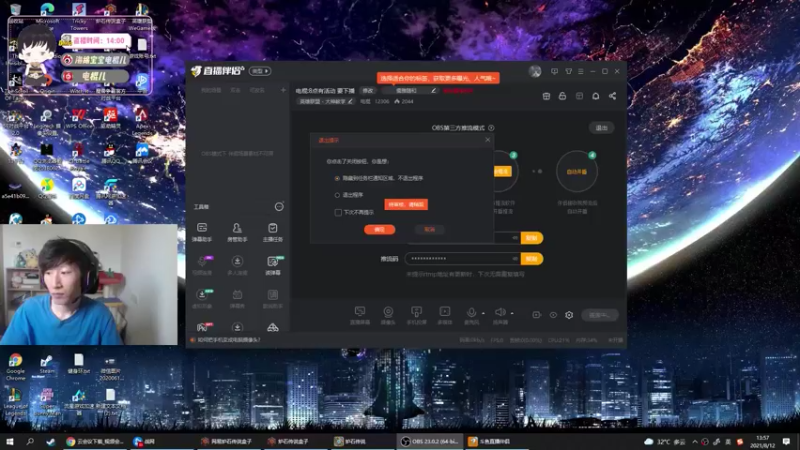Viewport: 800px width, 450px height.
Task: Show hidden system tray icons chevron
Action: (x=694, y=442)
